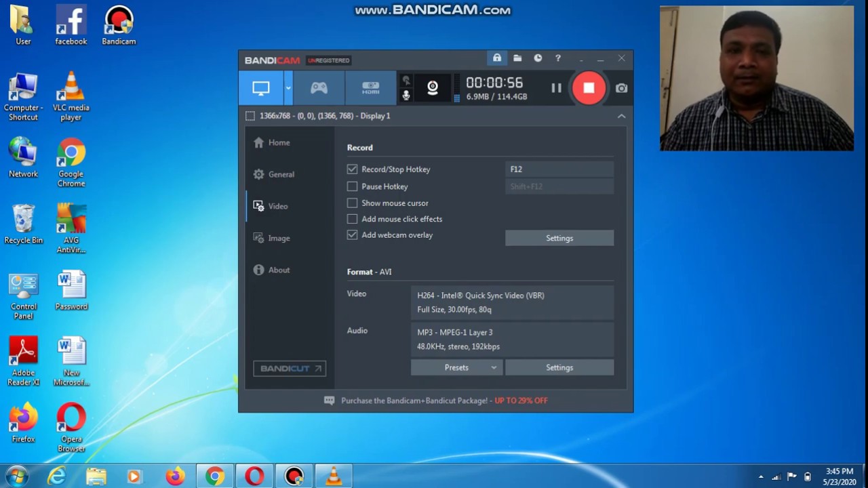Screen dimensions: 868x488
Task: Toggle mouse cursor recording icon
Action: [x=406, y=81]
